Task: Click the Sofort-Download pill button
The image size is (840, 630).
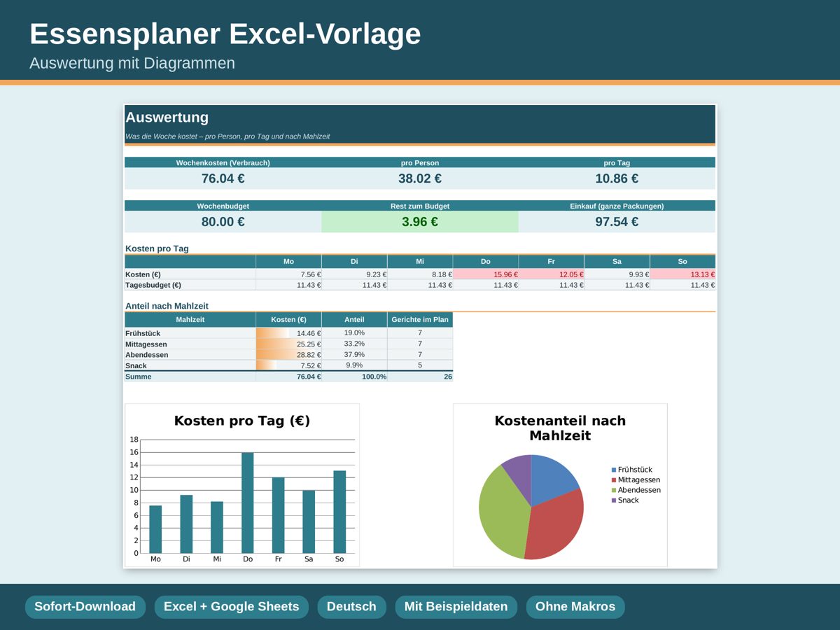Action: [x=85, y=607]
